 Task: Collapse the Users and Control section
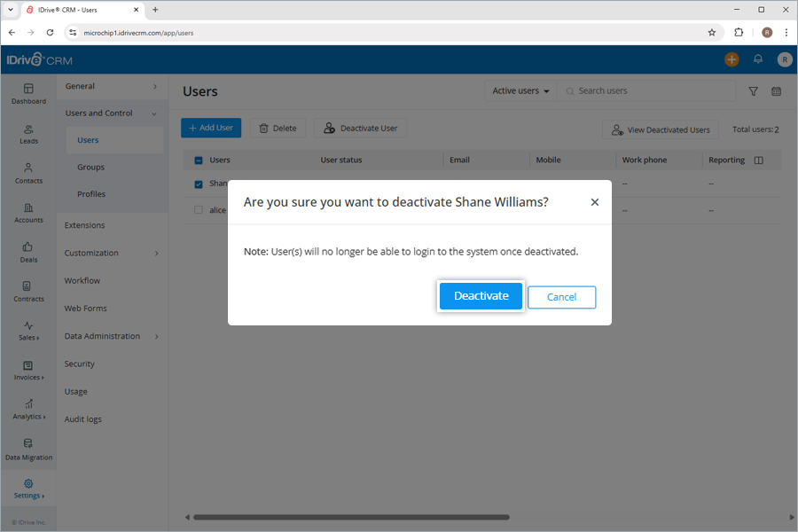point(100,113)
